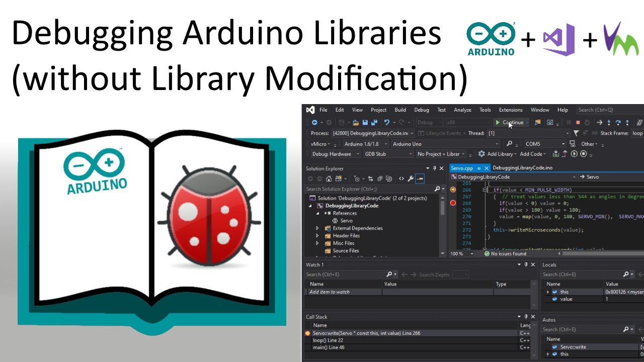The image size is (644, 362).
Task: Toggle the red breakpoint on line 268
Action: click(453, 203)
